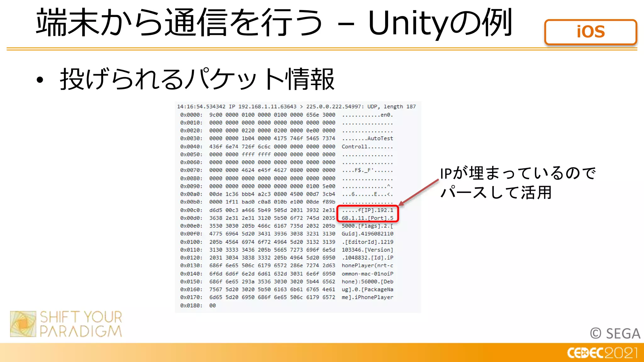
Task: Click the © SEGA copyright text
Action: pos(615,333)
